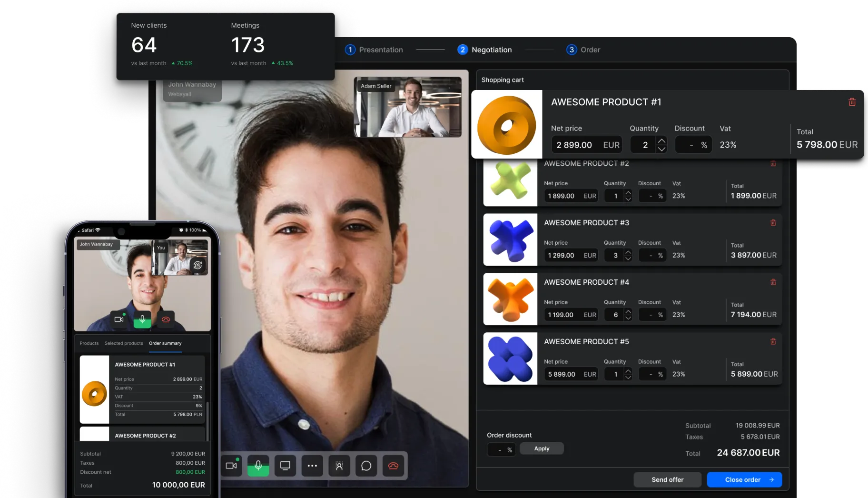Image resolution: width=868 pixels, height=498 pixels.
Task: Switch camera icon on phone video thumbnail
Action: tap(198, 265)
